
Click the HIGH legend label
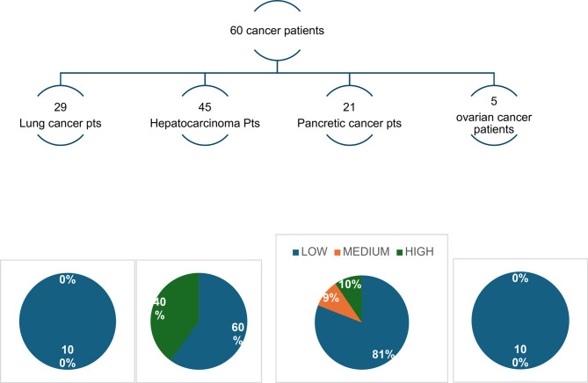pos(419,251)
